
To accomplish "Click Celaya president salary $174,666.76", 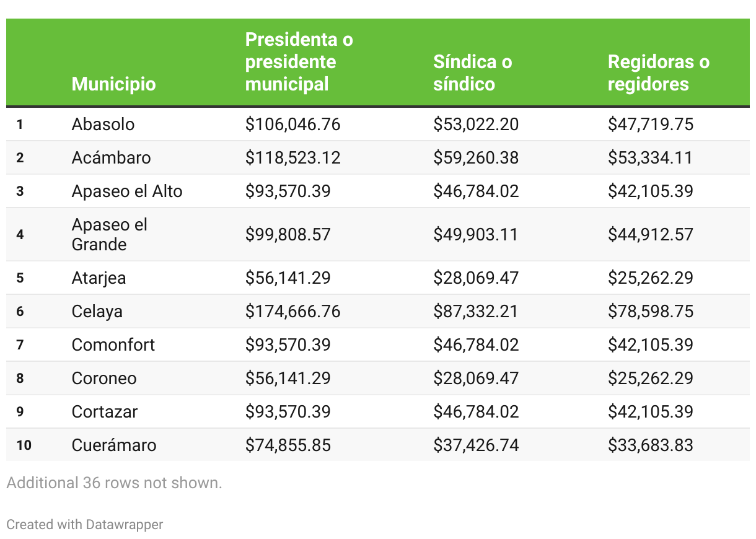I will [x=292, y=311].
